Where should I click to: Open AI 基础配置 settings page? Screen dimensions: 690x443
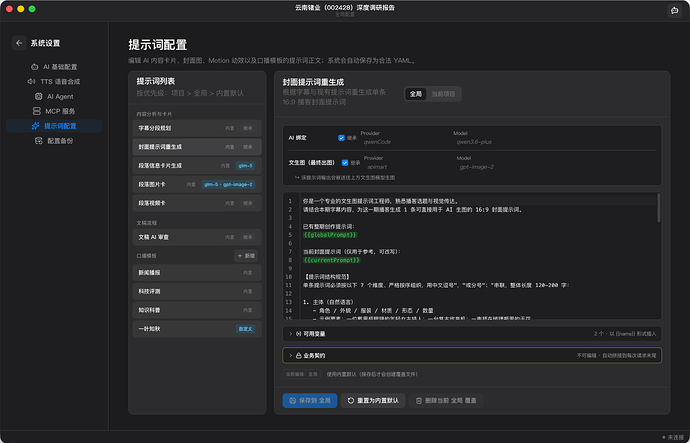54,67
